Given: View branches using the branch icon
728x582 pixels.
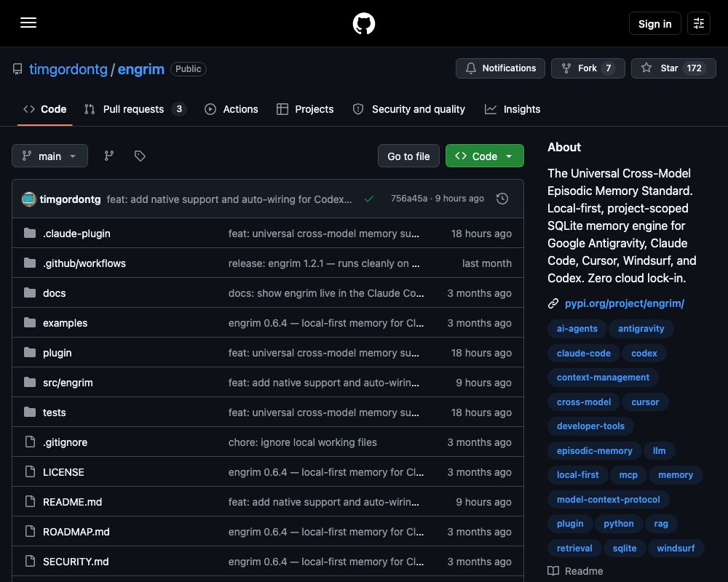Looking at the screenshot, I should tap(109, 156).
